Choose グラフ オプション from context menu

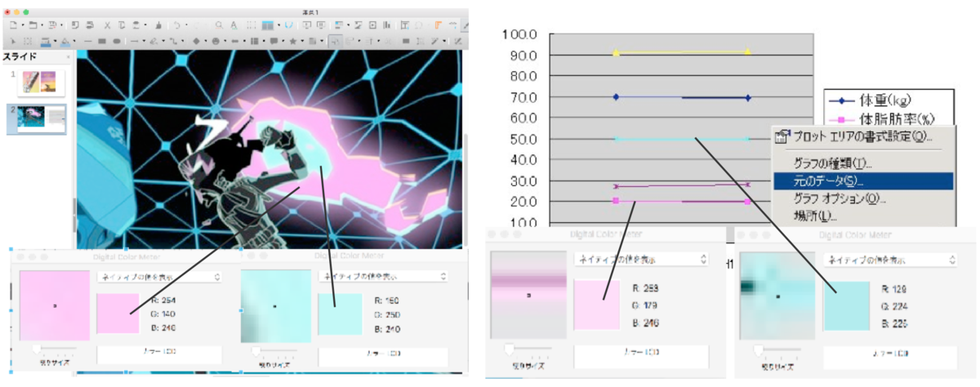tap(863, 198)
